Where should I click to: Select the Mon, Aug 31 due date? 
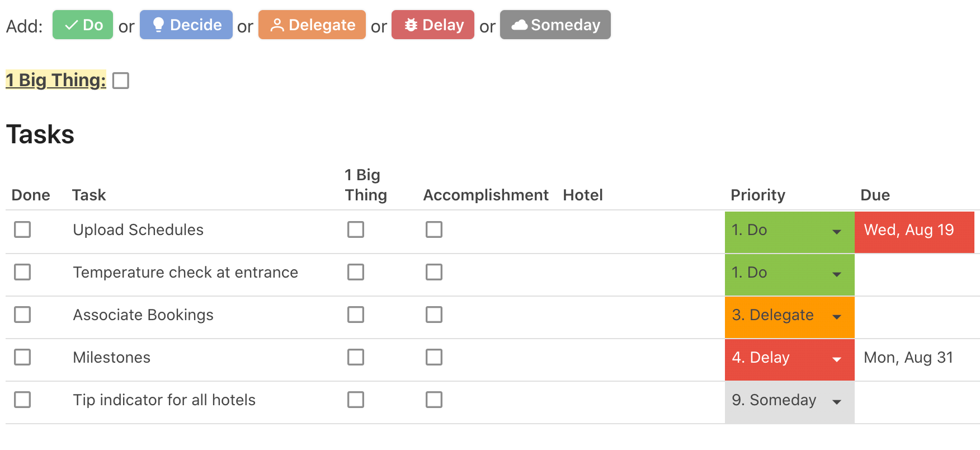point(908,358)
